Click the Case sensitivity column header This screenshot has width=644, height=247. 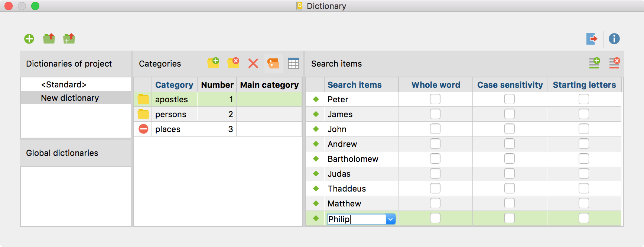(510, 85)
